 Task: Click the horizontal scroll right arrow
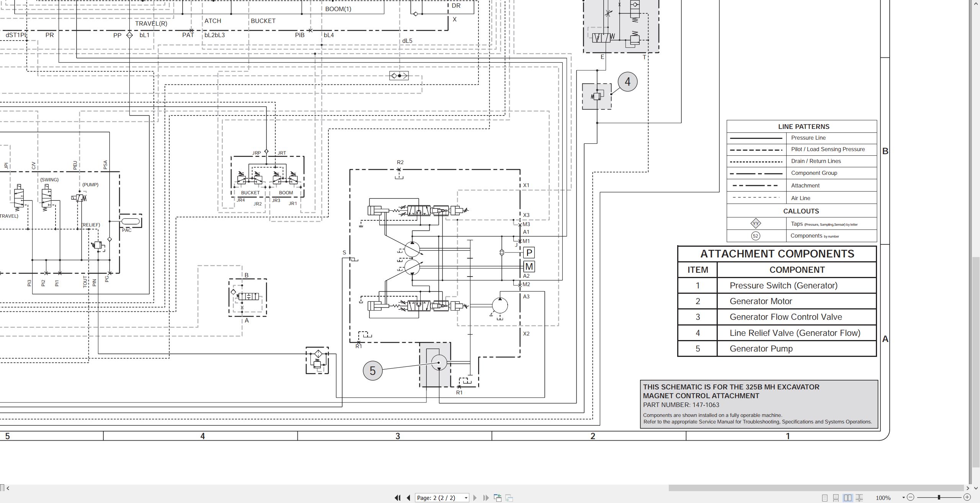click(968, 488)
